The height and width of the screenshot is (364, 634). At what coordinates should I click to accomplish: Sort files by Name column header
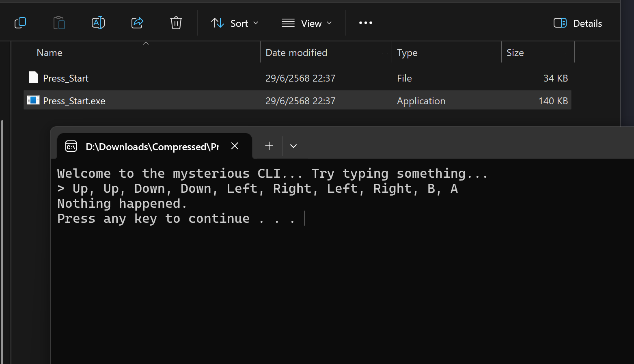point(50,53)
